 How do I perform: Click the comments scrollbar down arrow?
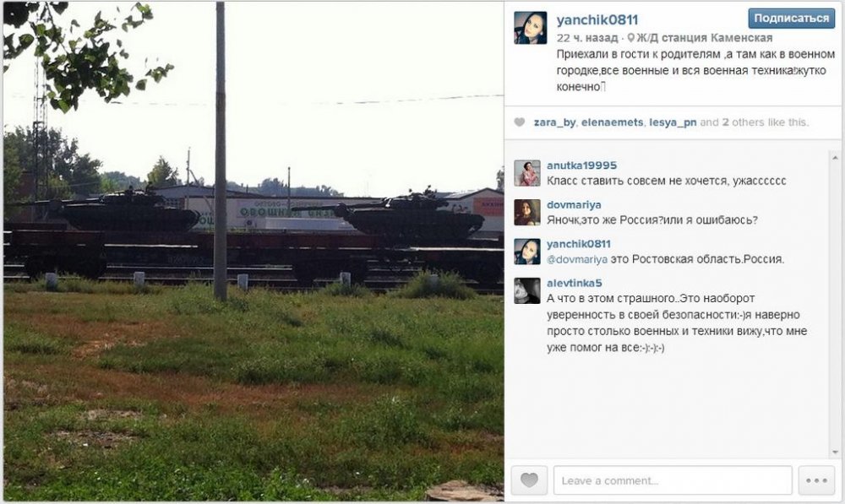(x=836, y=453)
